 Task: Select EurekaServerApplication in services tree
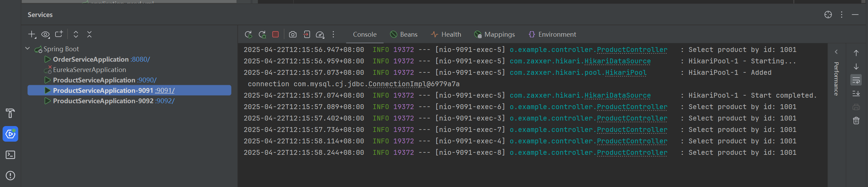point(89,70)
